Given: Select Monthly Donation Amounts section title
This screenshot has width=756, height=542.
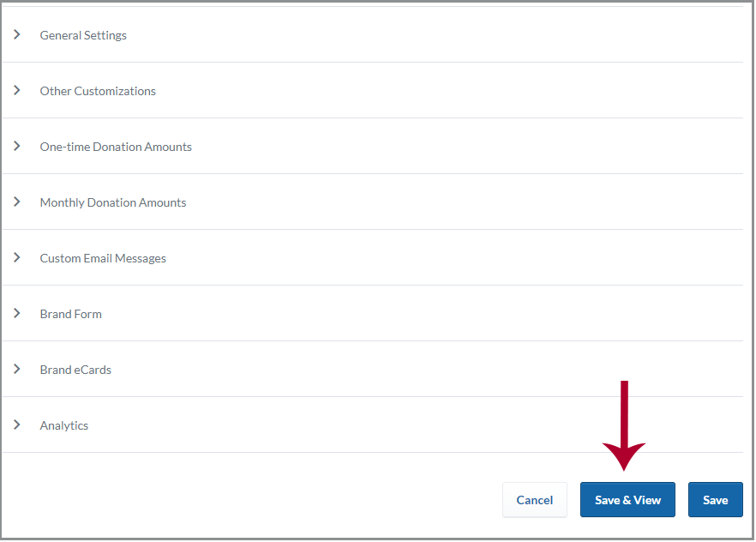Looking at the screenshot, I should (x=113, y=202).
